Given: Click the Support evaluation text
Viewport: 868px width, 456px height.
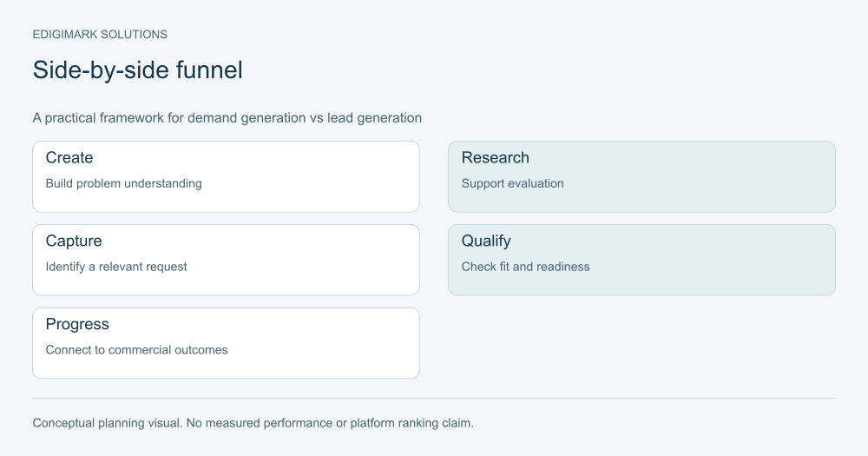Looking at the screenshot, I should [x=513, y=183].
